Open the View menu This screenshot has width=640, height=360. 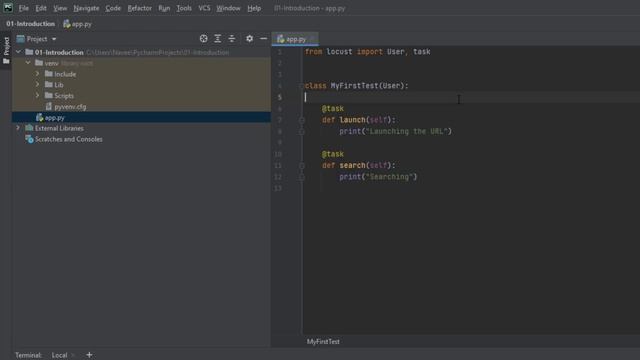point(60,8)
